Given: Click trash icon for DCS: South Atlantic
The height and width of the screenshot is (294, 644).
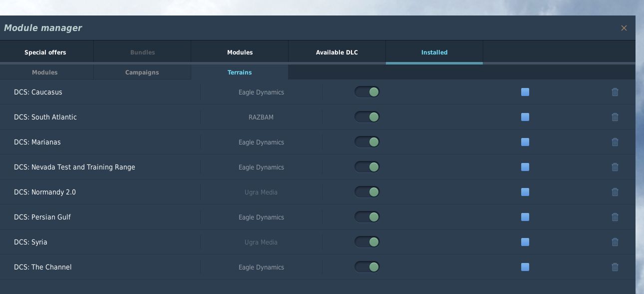Looking at the screenshot, I should point(615,117).
